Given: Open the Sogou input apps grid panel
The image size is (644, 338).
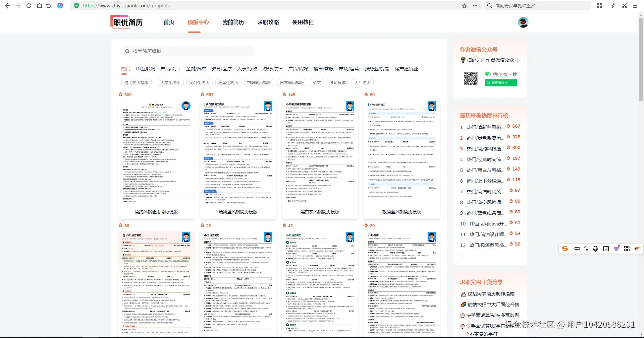Looking at the screenshot, I should pyautogui.click(x=627, y=249).
